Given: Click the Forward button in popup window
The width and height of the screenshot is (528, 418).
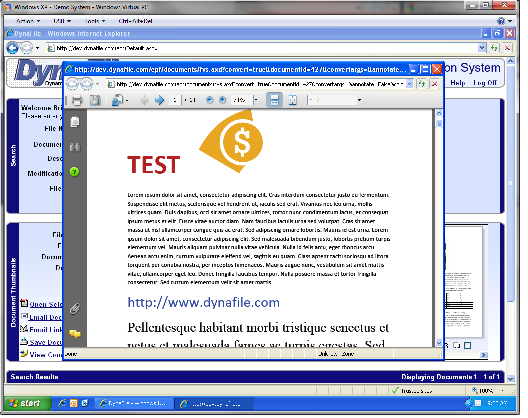Looking at the screenshot, I should (x=87, y=84).
